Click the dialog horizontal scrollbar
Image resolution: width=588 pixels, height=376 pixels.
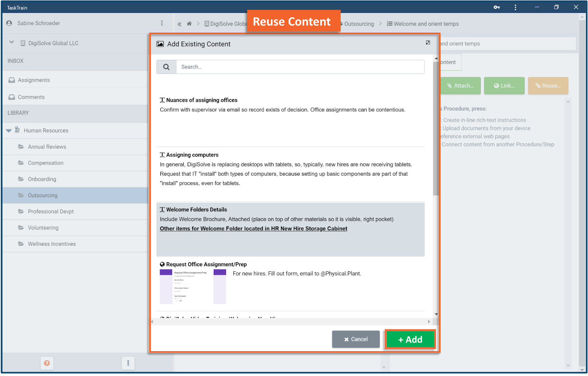290,321
